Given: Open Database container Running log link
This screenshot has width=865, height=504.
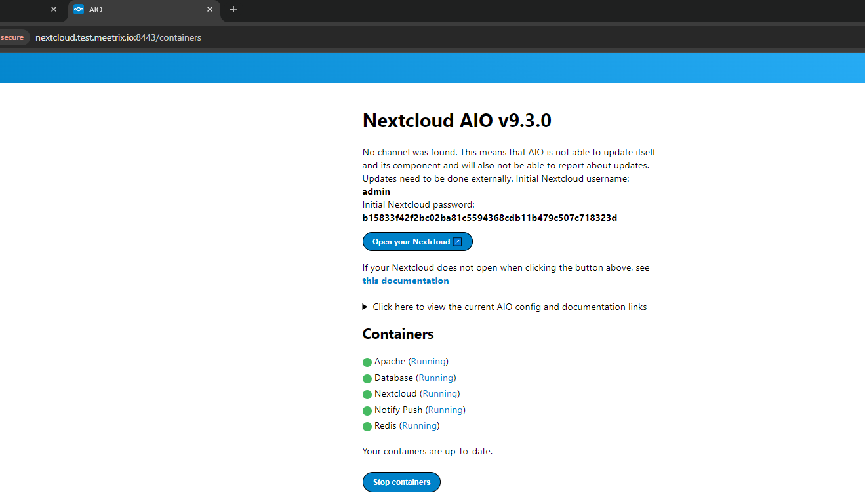Looking at the screenshot, I should pyautogui.click(x=436, y=378).
